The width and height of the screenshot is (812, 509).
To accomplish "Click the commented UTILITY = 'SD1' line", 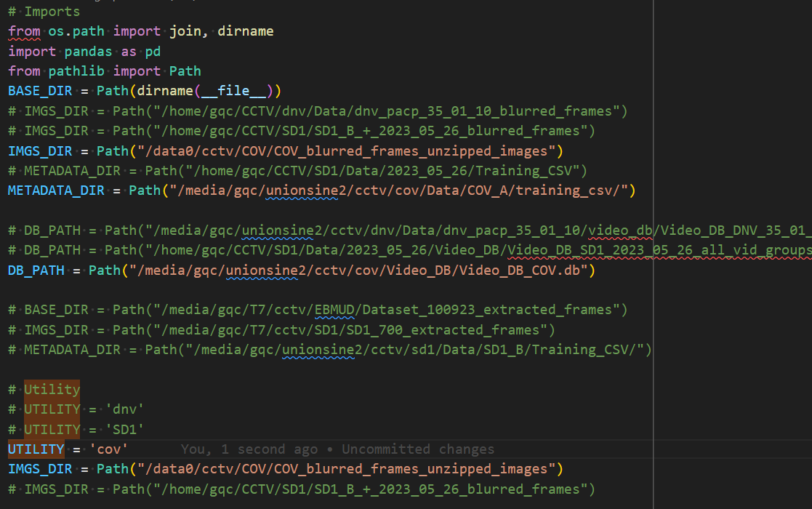I will coord(76,429).
